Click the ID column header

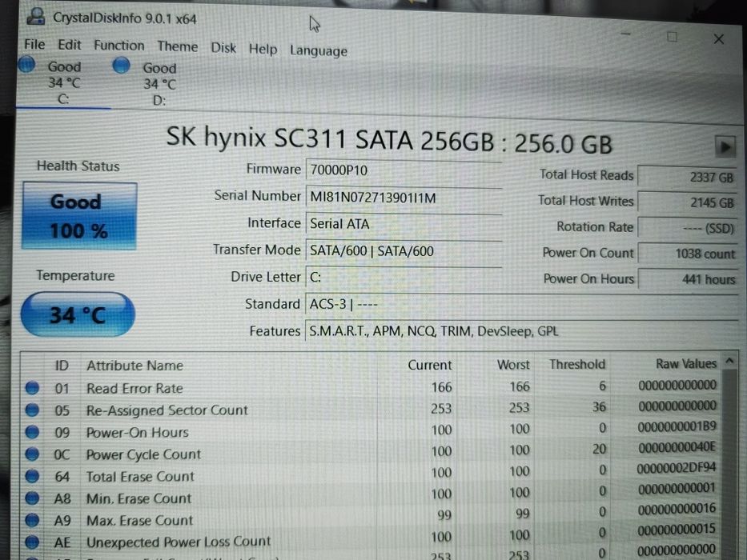62,366
